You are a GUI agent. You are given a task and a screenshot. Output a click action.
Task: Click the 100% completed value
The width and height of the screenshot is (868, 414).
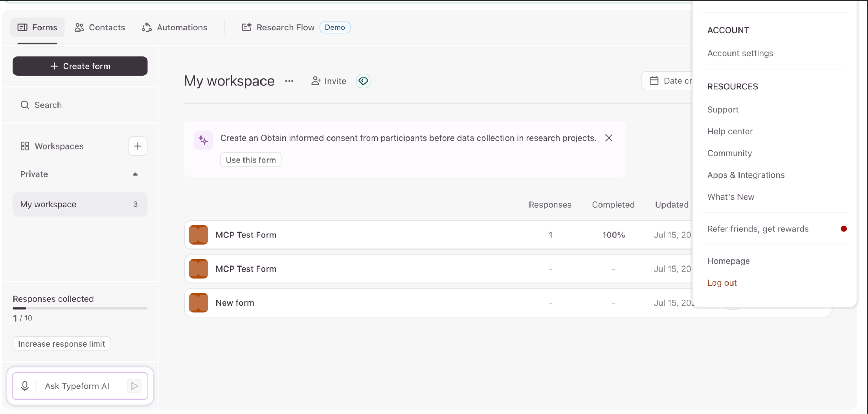point(613,235)
